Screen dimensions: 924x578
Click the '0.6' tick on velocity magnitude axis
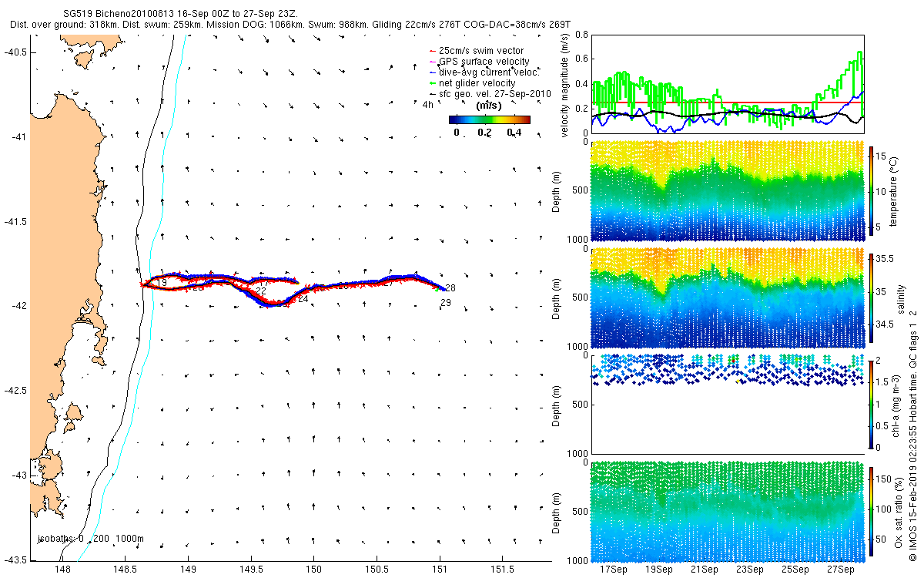coord(581,59)
